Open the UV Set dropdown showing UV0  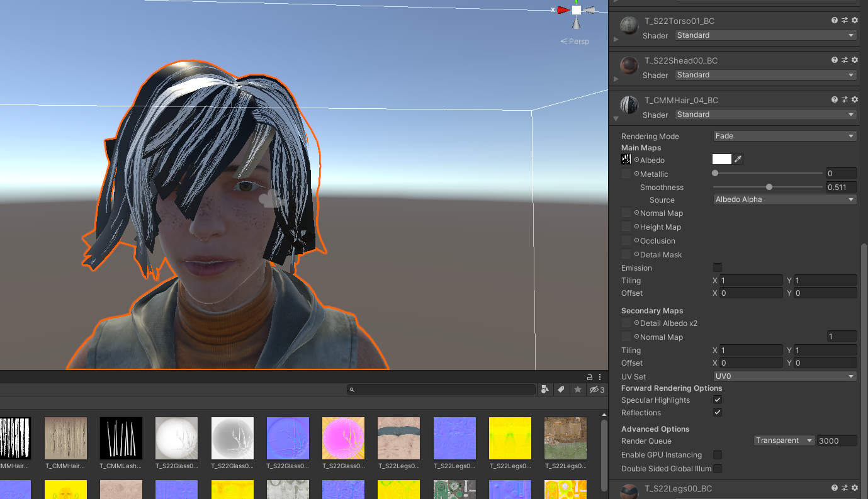coord(784,376)
